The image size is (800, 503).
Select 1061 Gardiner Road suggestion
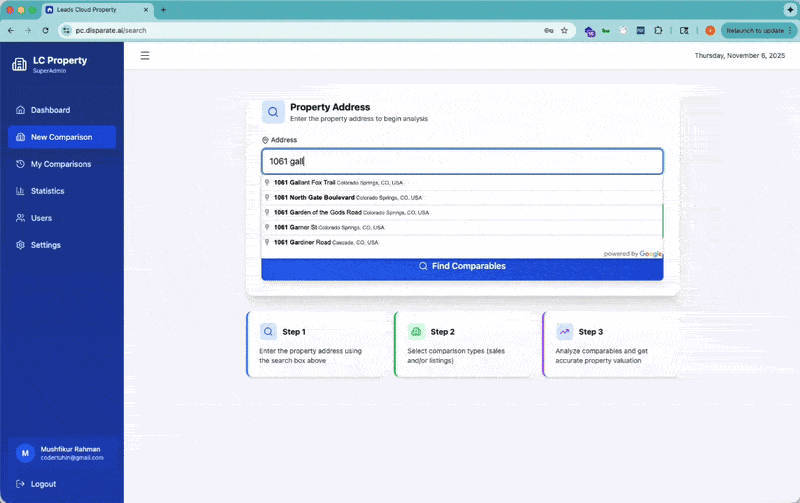(462, 242)
